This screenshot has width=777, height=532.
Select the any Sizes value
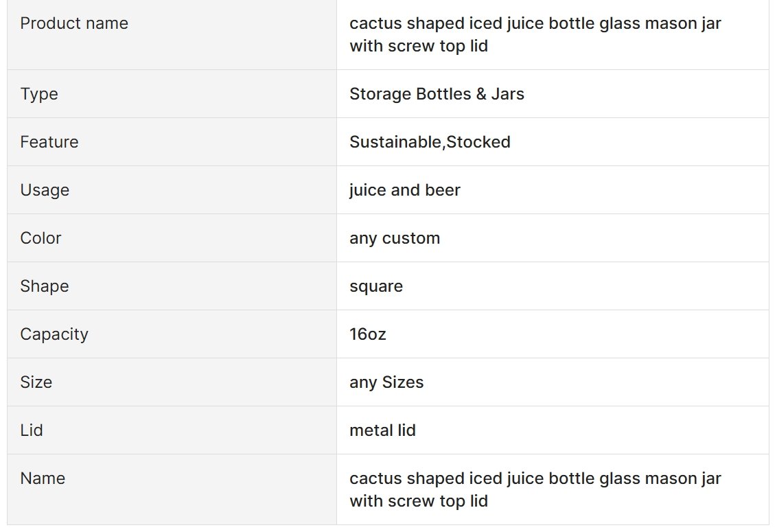click(386, 382)
